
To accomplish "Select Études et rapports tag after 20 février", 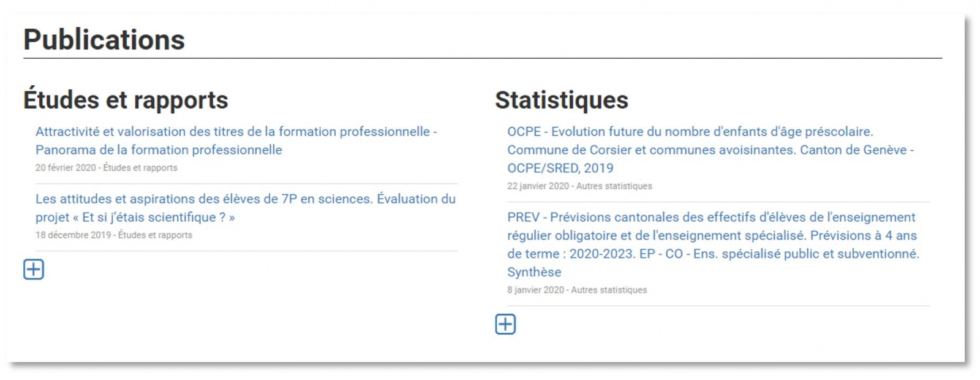I will [x=140, y=168].
